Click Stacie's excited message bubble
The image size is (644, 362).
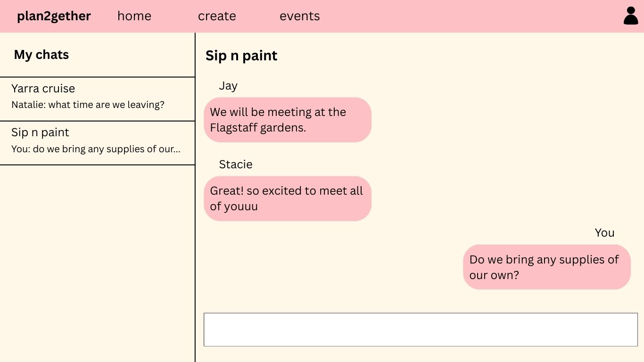(288, 198)
